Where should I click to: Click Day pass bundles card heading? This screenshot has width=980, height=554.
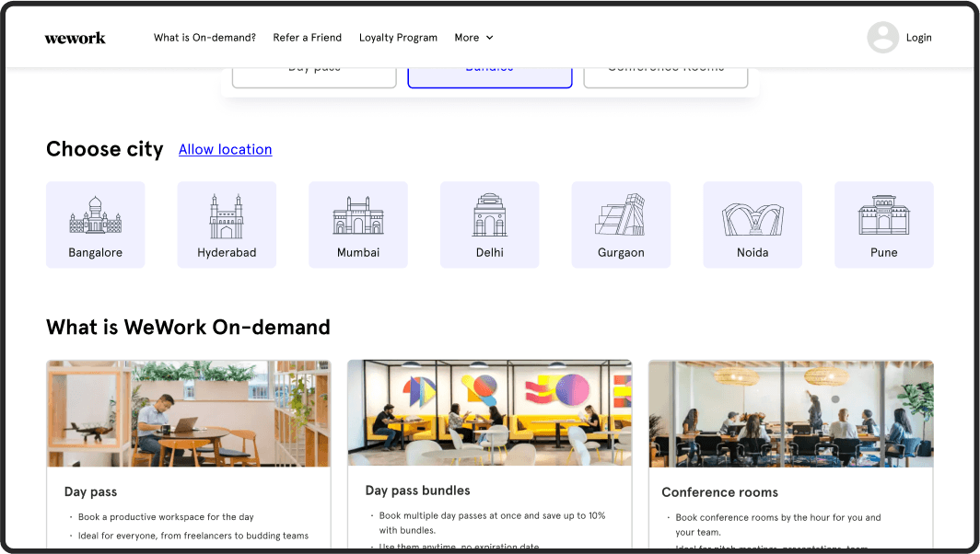[417, 491]
